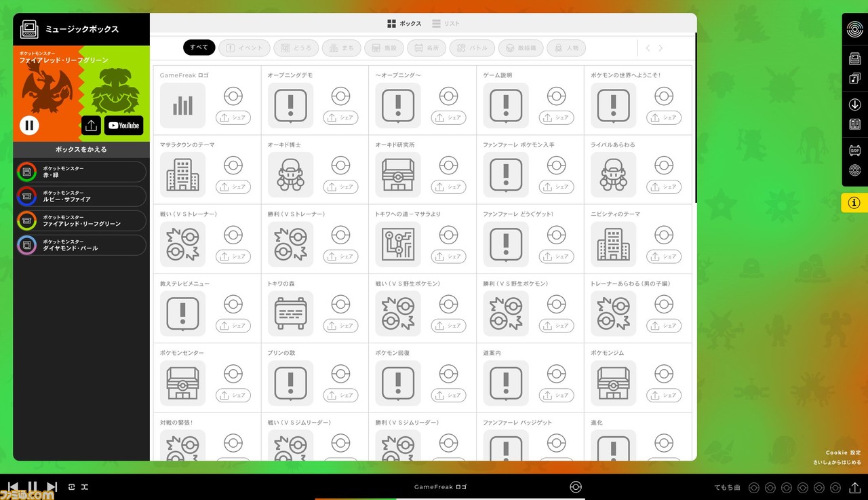Image resolution: width=868 pixels, height=500 pixels.
Task: Filter tracks by まち
Action: click(x=341, y=48)
